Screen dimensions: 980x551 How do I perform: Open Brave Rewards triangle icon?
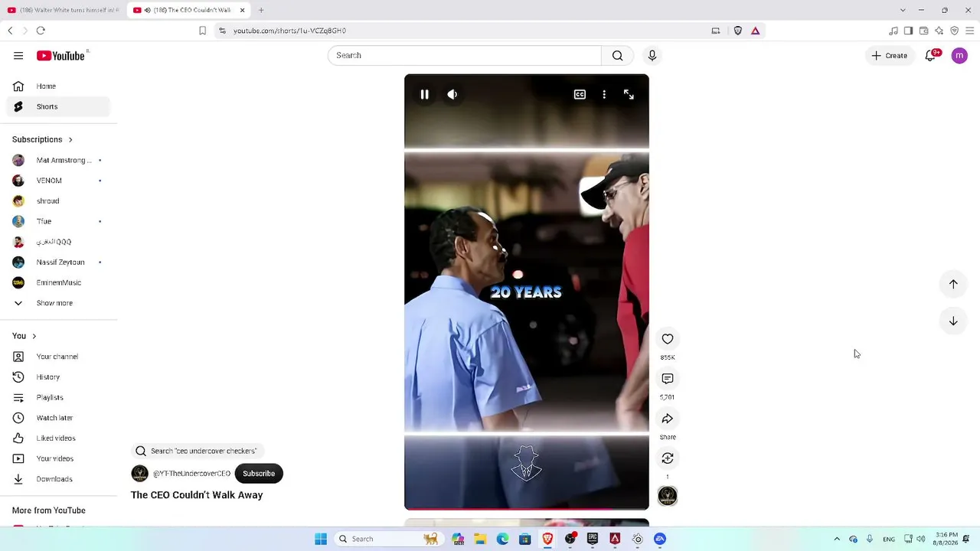coord(755,31)
